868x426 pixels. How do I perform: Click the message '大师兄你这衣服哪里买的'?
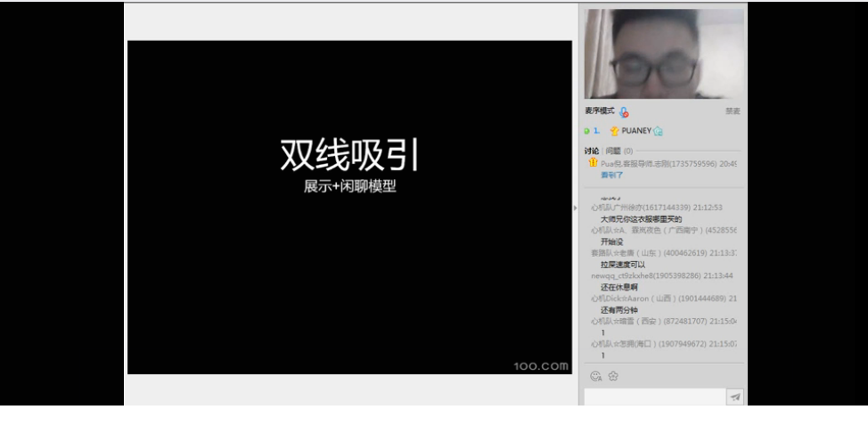tap(641, 219)
